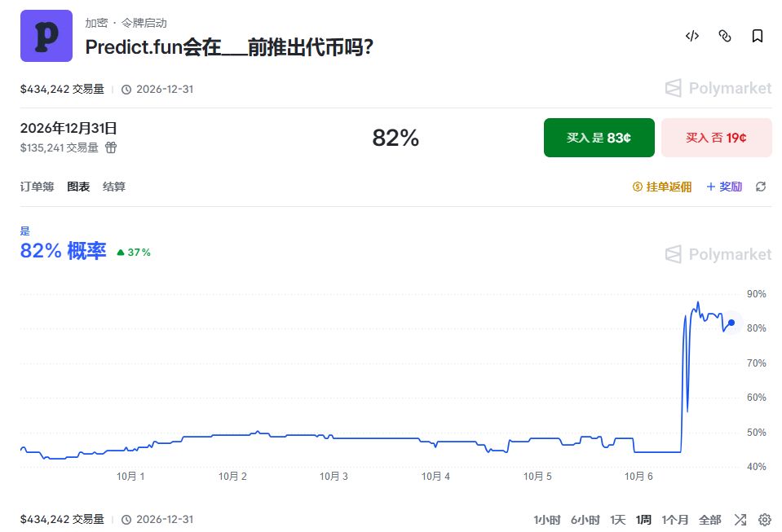Bookmark this market
Viewport: 782px width, 532px height.
[757, 36]
